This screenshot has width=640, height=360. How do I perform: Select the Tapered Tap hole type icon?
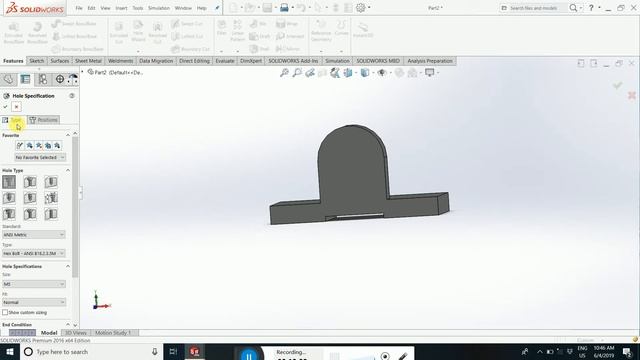[30, 198]
